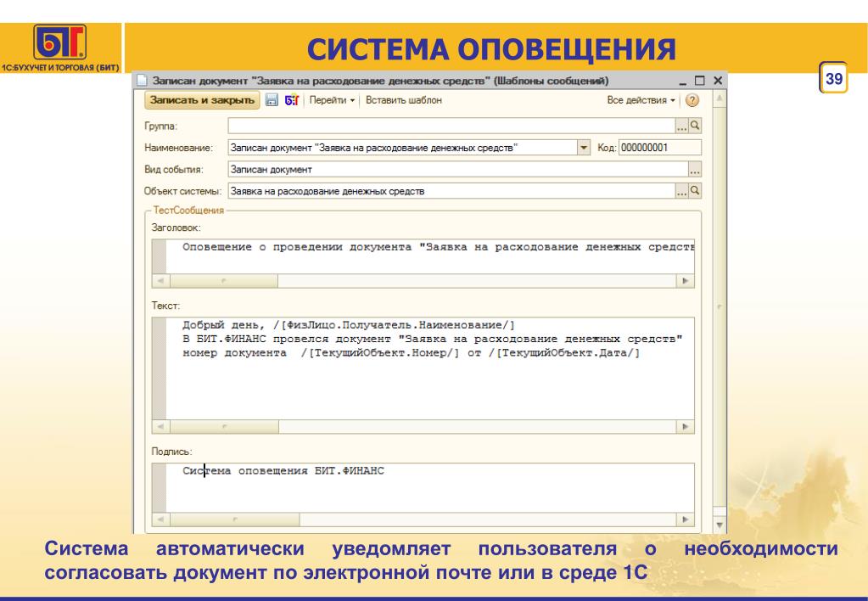
Task: Click the slide number 39 badge
Action: click(833, 78)
